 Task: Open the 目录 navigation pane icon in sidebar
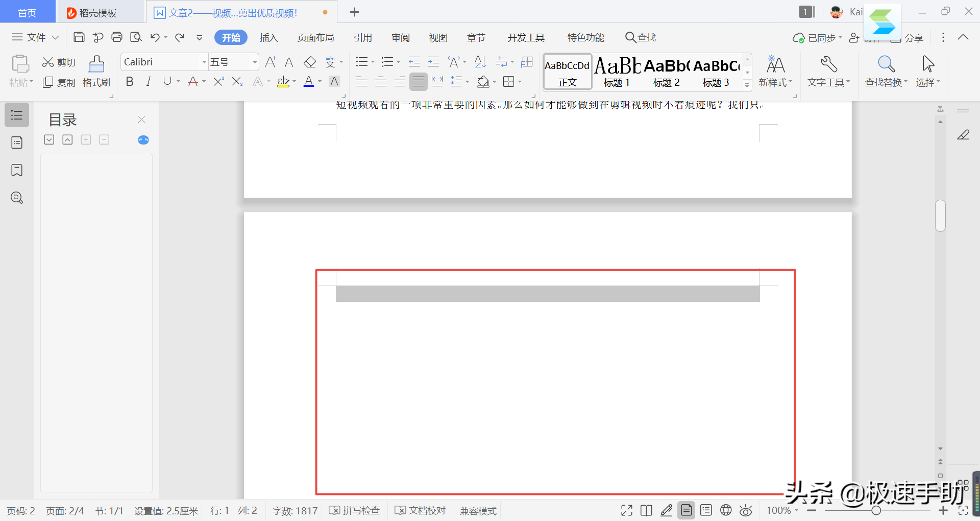(x=16, y=115)
